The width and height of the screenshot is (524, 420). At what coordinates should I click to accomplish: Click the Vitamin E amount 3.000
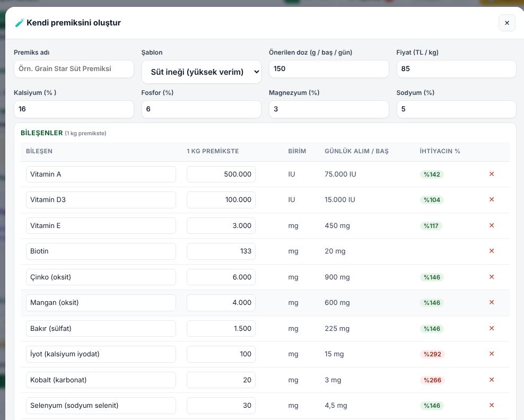221,225
